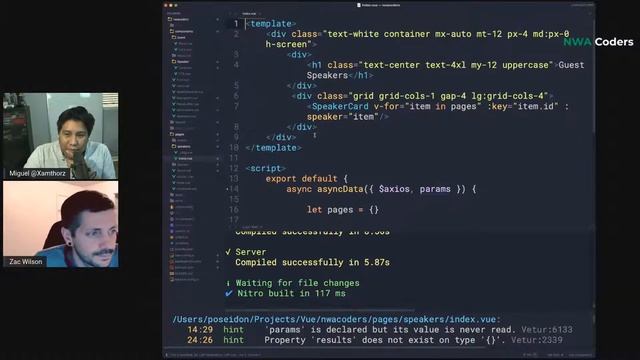Click the Vetur:6133 error code
Viewport: 640px width, 360px height.
point(547,330)
